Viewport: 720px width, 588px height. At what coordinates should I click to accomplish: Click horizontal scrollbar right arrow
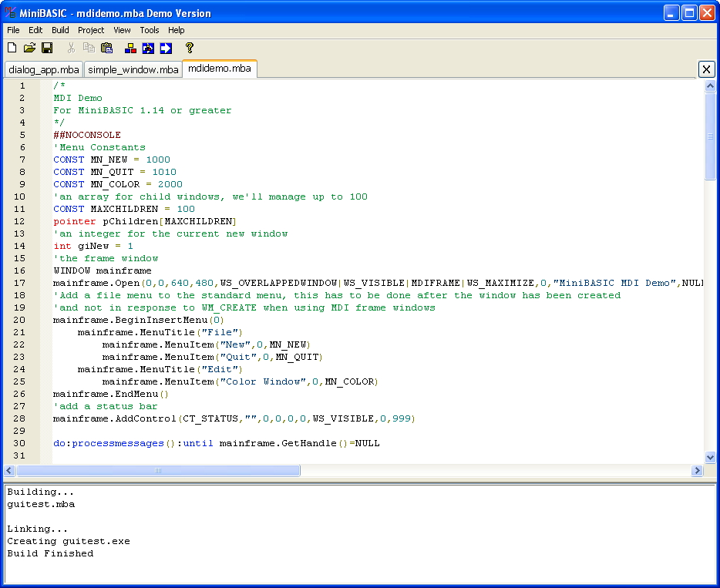[x=697, y=471]
